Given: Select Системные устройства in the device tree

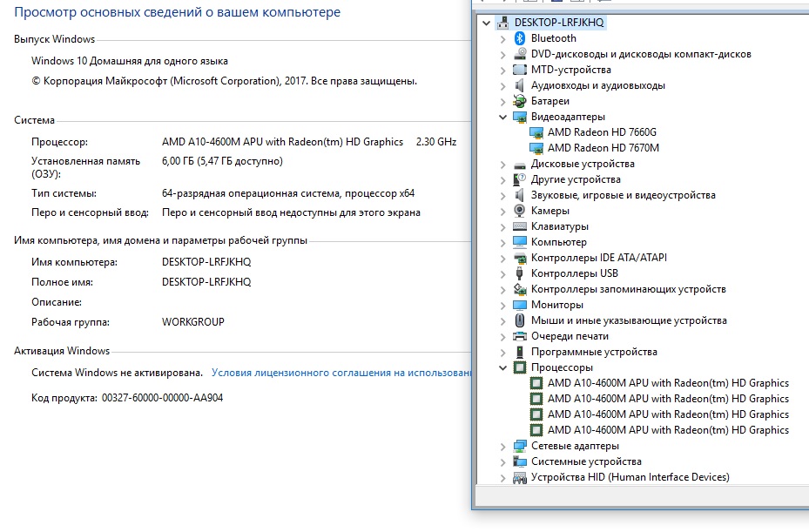Looking at the screenshot, I should point(586,461).
